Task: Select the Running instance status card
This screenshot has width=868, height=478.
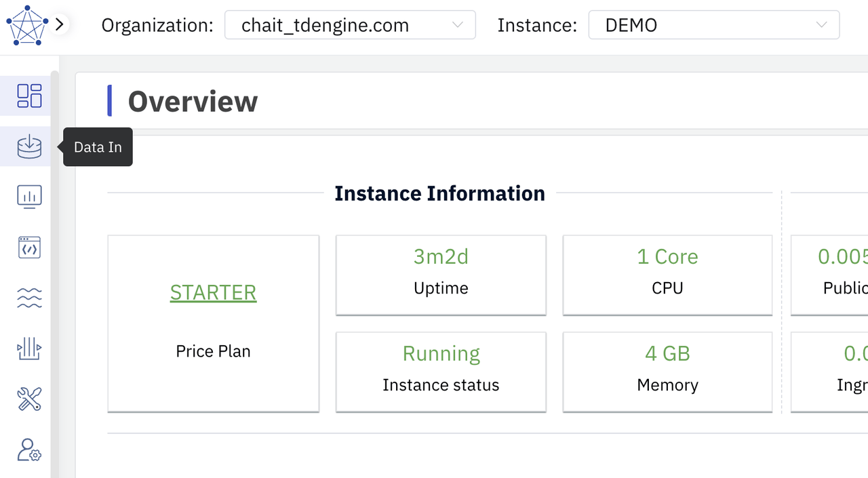Action: pos(441,371)
